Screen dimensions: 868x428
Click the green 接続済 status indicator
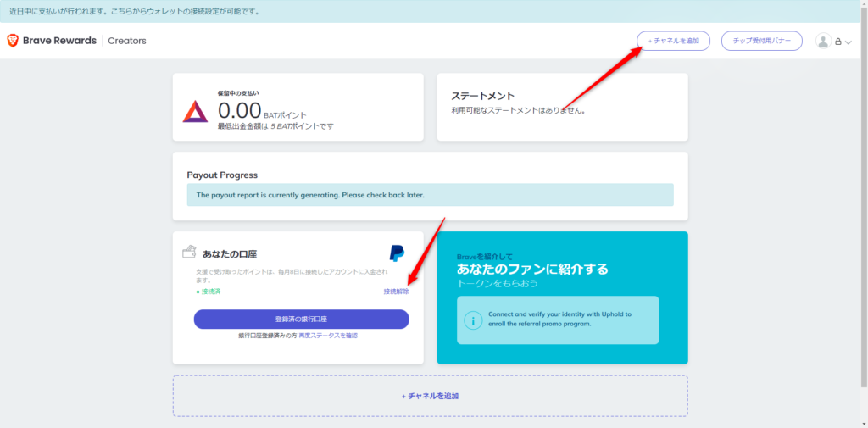coord(208,292)
